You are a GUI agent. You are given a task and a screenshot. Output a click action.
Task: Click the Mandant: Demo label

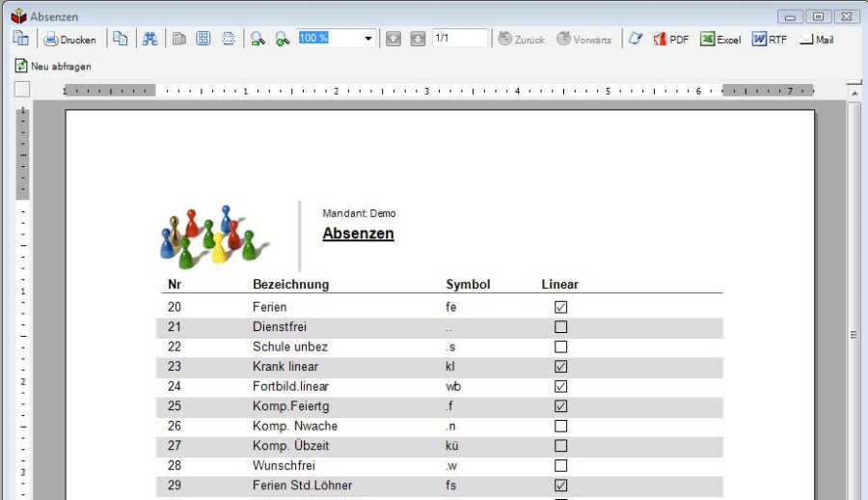pyautogui.click(x=359, y=213)
